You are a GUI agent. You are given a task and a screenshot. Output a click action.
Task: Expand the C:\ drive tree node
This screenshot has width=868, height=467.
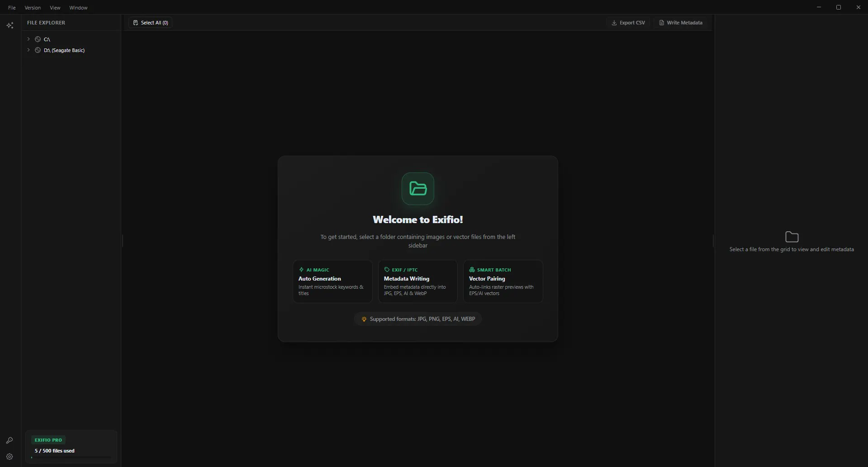(x=28, y=39)
